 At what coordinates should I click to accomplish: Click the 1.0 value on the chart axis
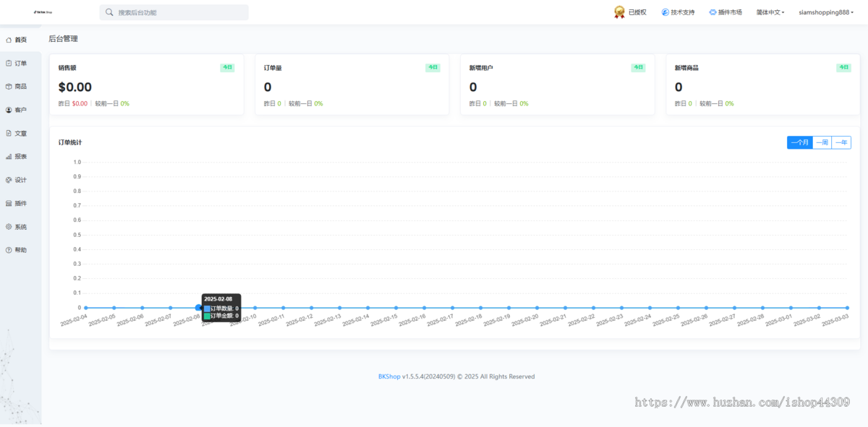[77, 162]
